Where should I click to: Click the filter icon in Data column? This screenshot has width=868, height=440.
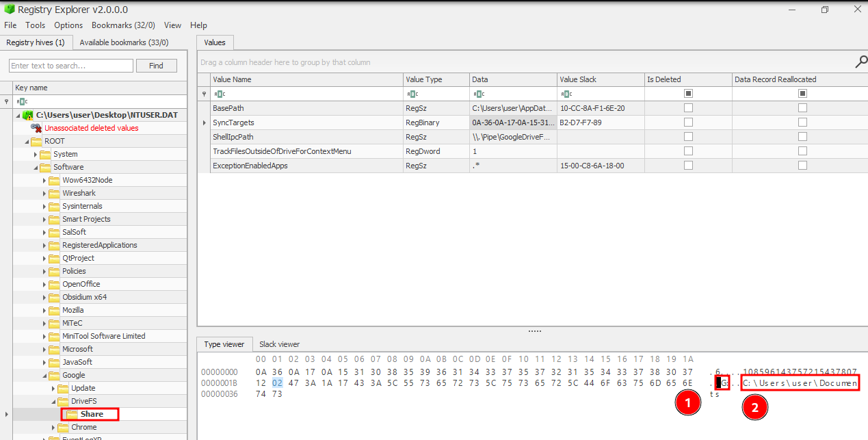478,94
